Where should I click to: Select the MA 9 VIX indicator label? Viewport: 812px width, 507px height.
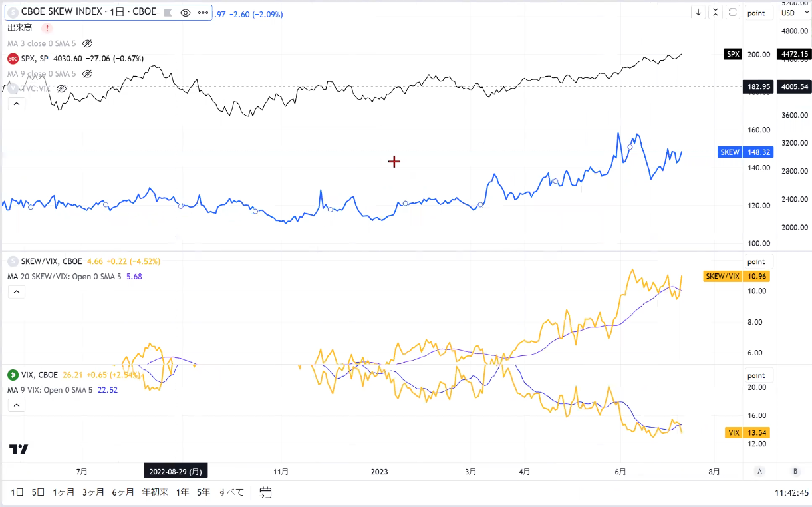click(x=50, y=390)
